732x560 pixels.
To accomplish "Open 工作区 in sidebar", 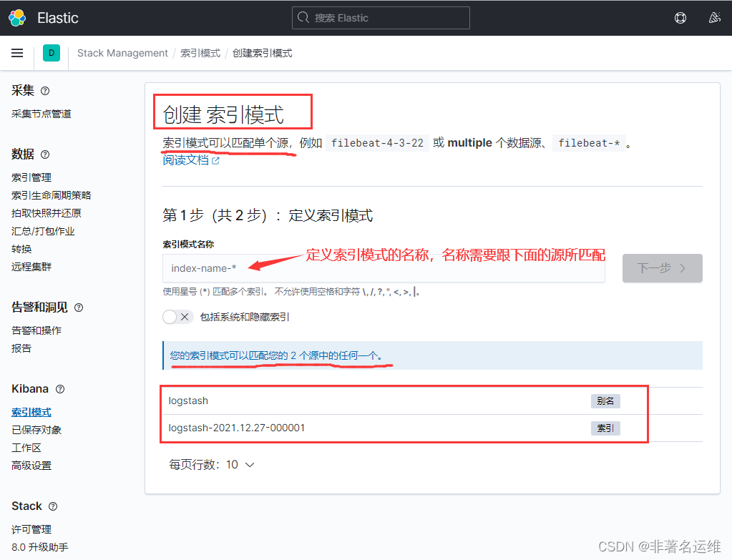I will tap(26, 448).
